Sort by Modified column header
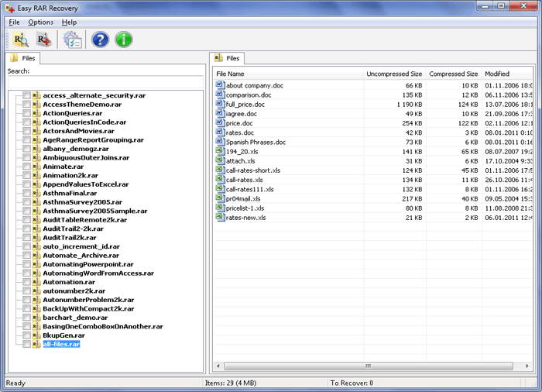Screen dimensions: 542x392 tap(507, 74)
